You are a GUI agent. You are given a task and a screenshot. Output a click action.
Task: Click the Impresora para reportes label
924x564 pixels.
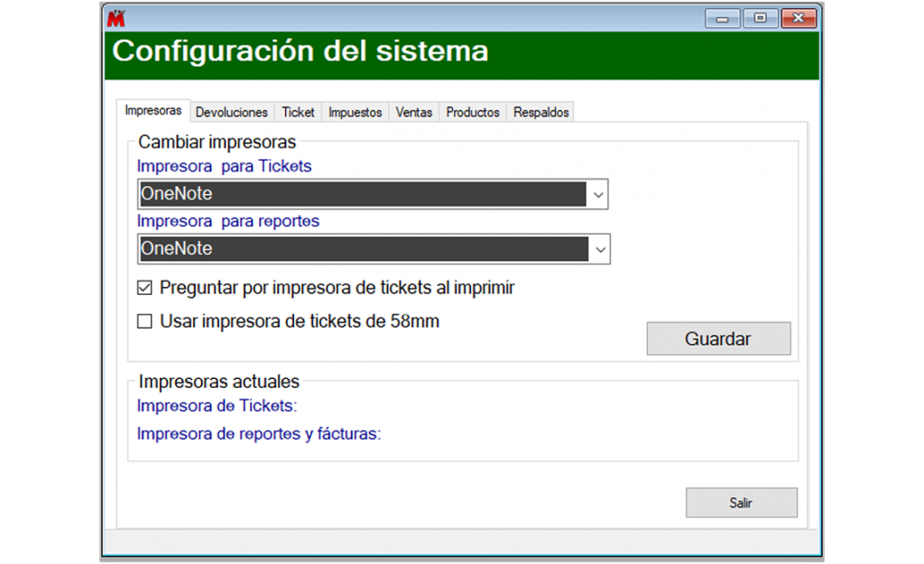(x=228, y=221)
